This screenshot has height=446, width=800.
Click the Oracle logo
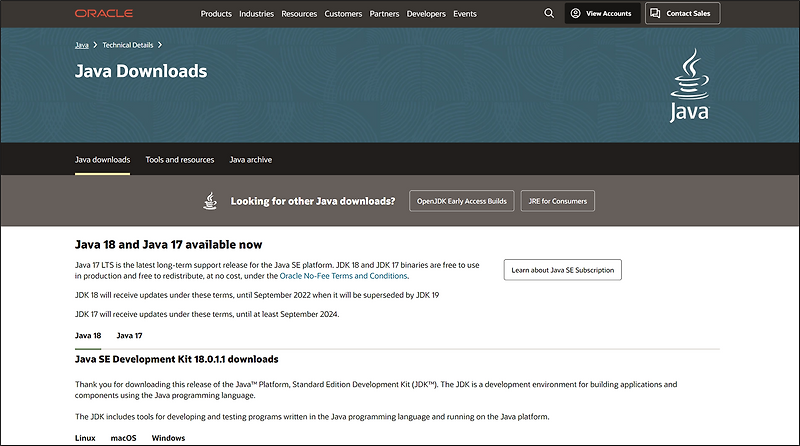point(104,13)
